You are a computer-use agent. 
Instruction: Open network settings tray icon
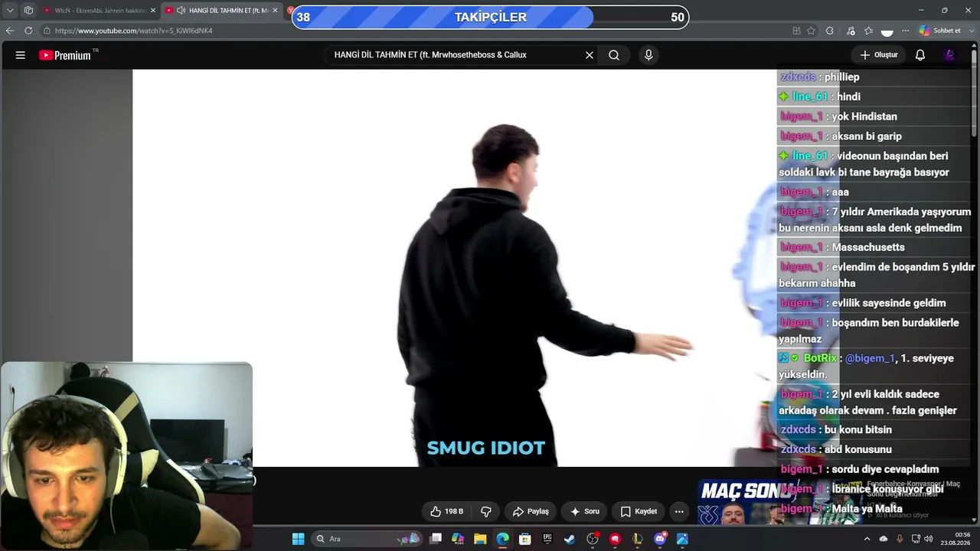coord(916,539)
